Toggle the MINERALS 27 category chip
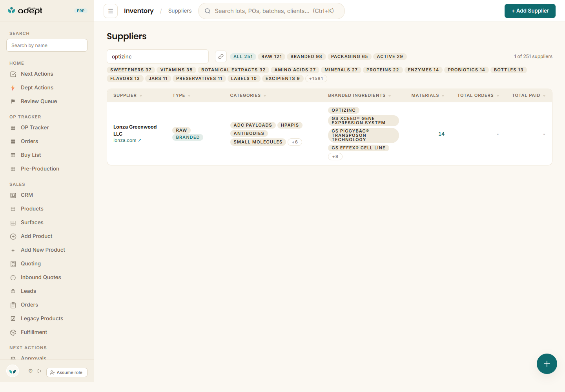This screenshot has height=392, width=565. [341, 70]
